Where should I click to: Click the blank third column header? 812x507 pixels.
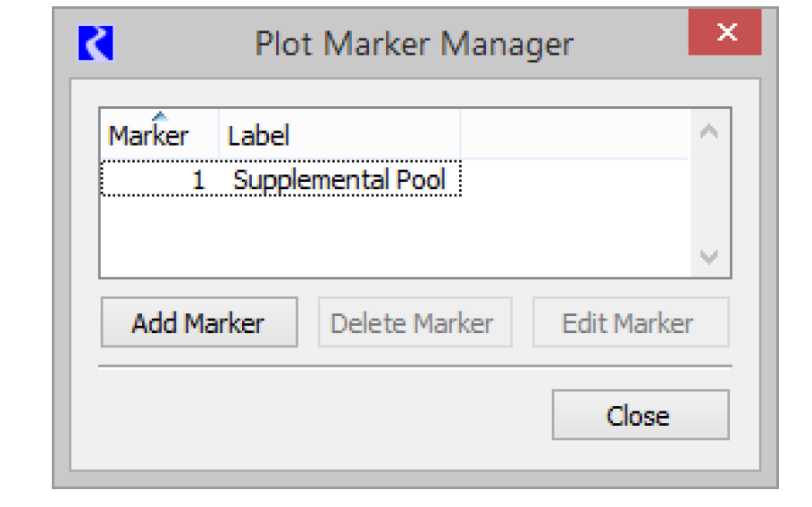click(x=572, y=137)
